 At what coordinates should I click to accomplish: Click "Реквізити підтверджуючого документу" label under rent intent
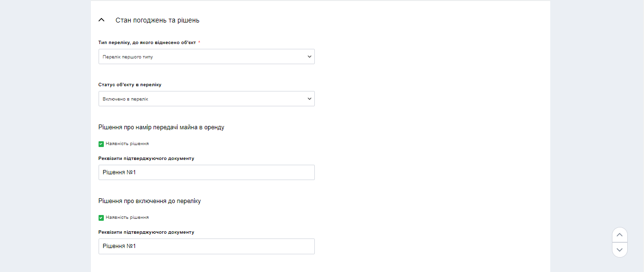[x=146, y=159]
